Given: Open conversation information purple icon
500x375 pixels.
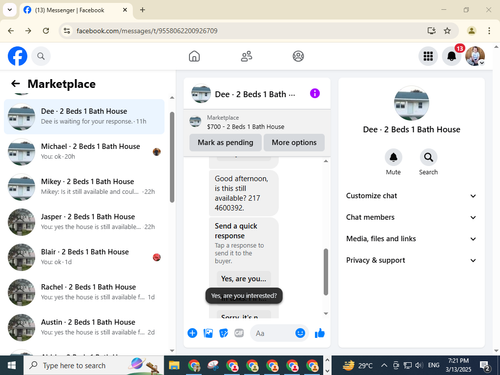Looking at the screenshot, I should 315,93.
